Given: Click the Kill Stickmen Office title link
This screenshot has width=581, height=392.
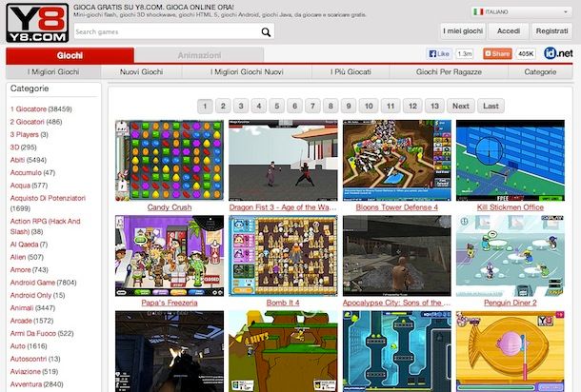Looking at the screenshot, I should pos(511,207).
